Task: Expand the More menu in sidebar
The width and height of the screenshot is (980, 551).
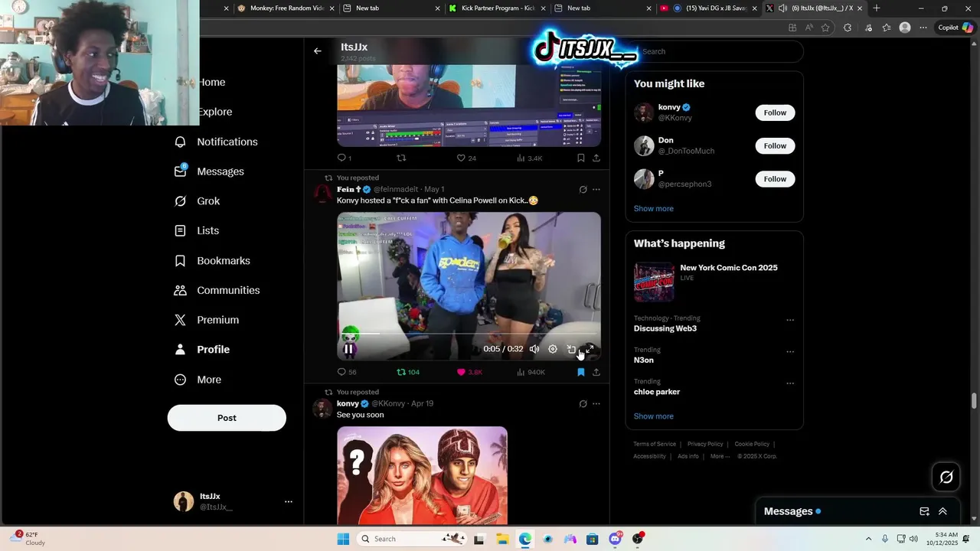Action: [198, 380]
